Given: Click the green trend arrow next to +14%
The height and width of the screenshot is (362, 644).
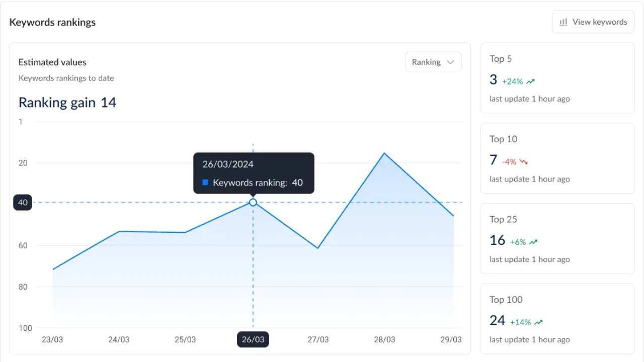Looking at the screenshot, I should pos(538,322).
